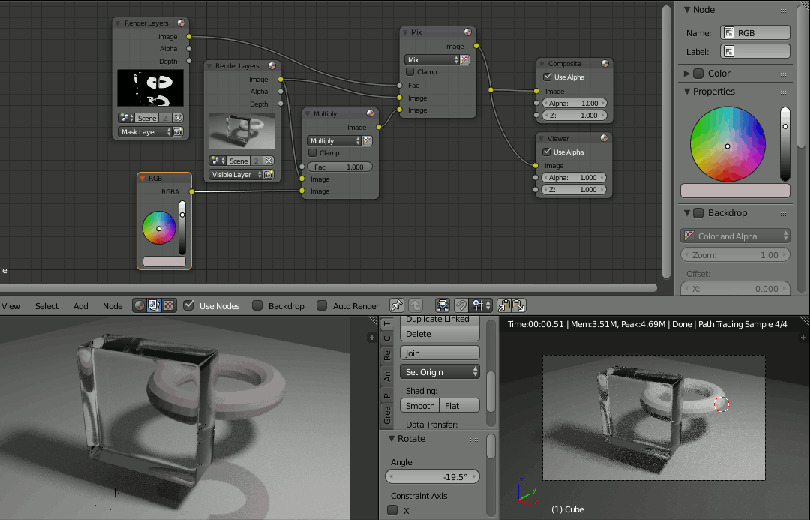Click render icon beside the Visible Layer dropdown
Viewport: 810px width, 520px height.
click(x=269, y=175)
